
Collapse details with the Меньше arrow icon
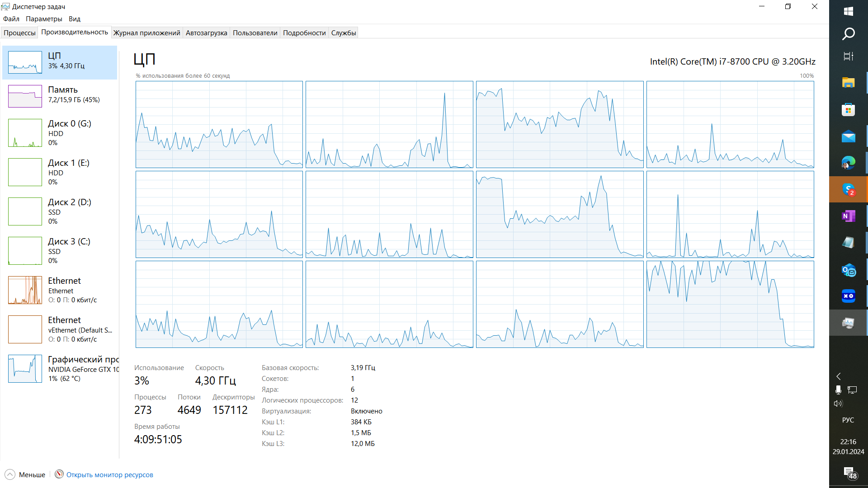(10, 474)
